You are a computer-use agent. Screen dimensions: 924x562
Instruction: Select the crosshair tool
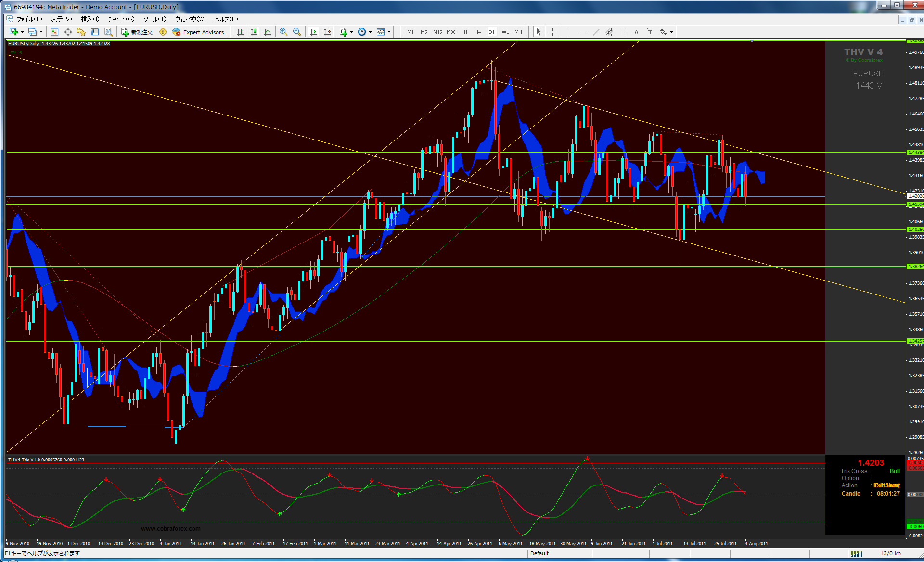[552, 32]
